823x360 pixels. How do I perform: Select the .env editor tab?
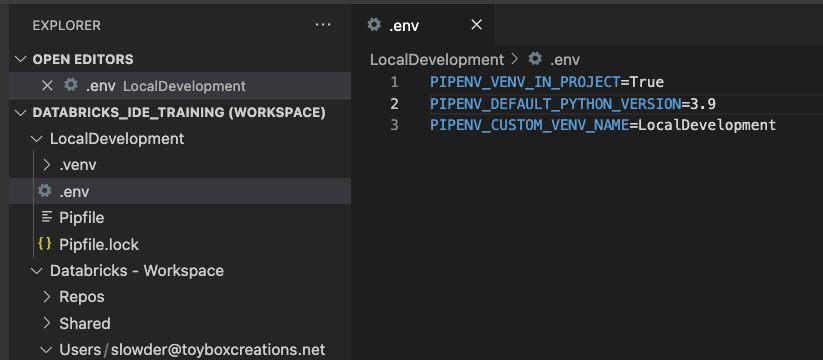pos(423,25)
